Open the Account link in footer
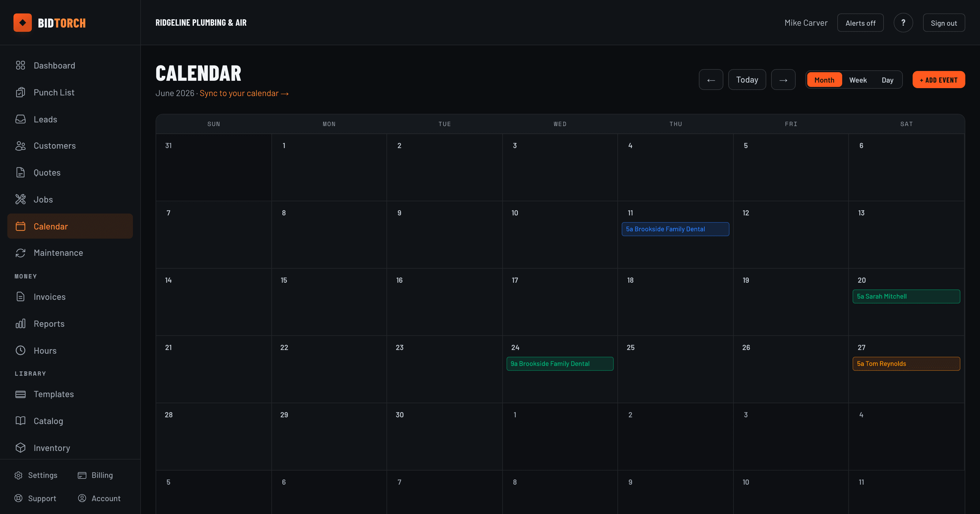The height and width of the screenshot is (514, 980). click(x=99, y=498)
